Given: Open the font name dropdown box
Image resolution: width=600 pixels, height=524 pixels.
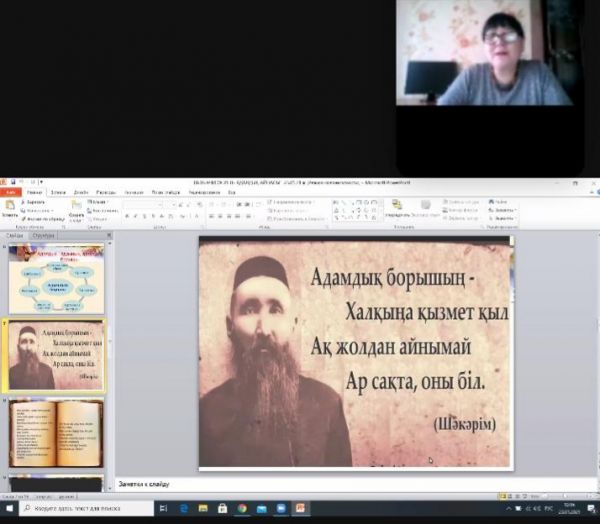Looking at the screenshot, I should [143, 204].
